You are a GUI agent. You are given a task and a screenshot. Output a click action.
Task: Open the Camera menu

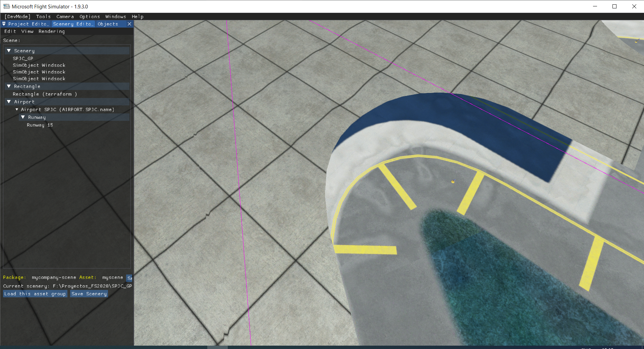(65, 16)
